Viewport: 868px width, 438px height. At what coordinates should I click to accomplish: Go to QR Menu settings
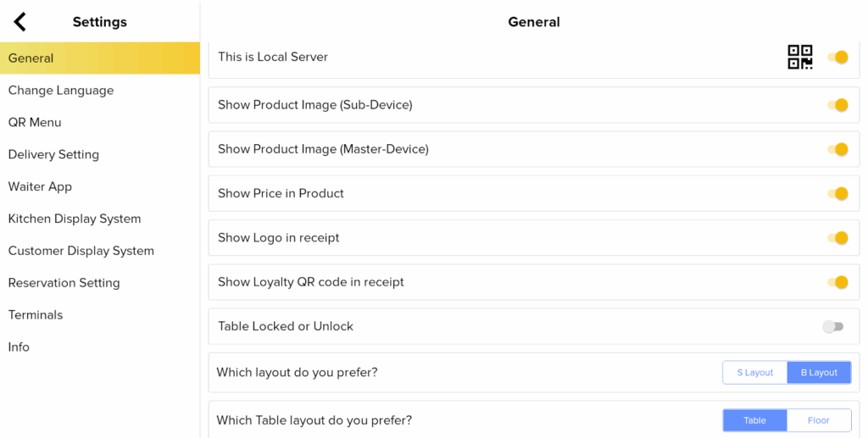(x=35, y=122)
